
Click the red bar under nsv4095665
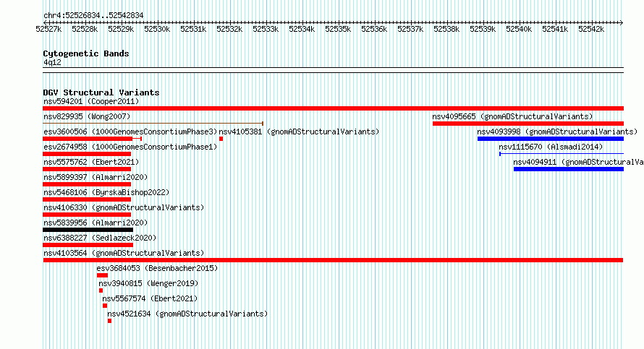(x=528, y=124)
